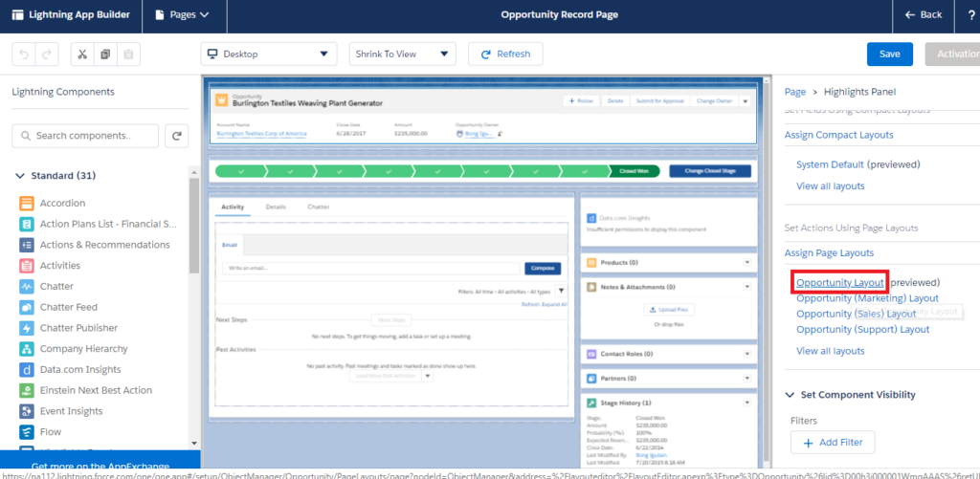Open more actions dropdown beside Change Owner
Viewport: 980px width, 479px height.
coord(745,100)
